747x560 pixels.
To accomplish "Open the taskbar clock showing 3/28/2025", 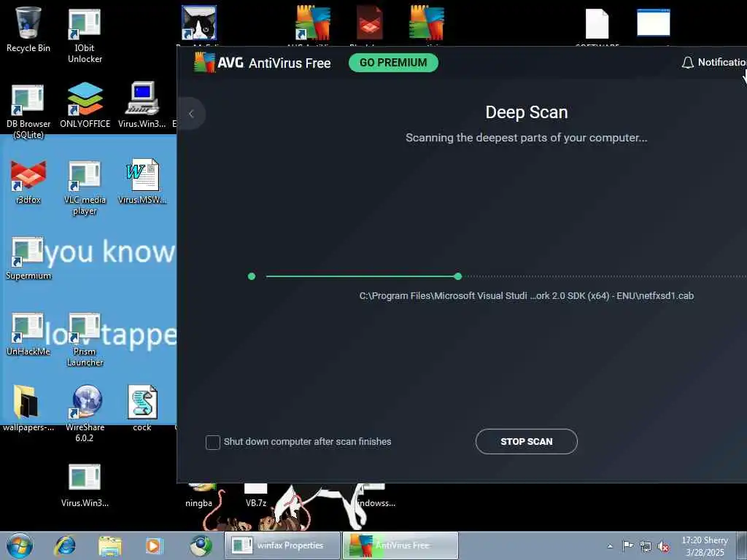I will [x=705, y=546].
